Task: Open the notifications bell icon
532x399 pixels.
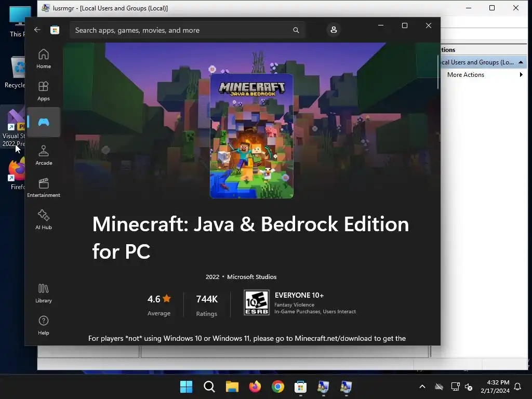Action: pos(518,387)
